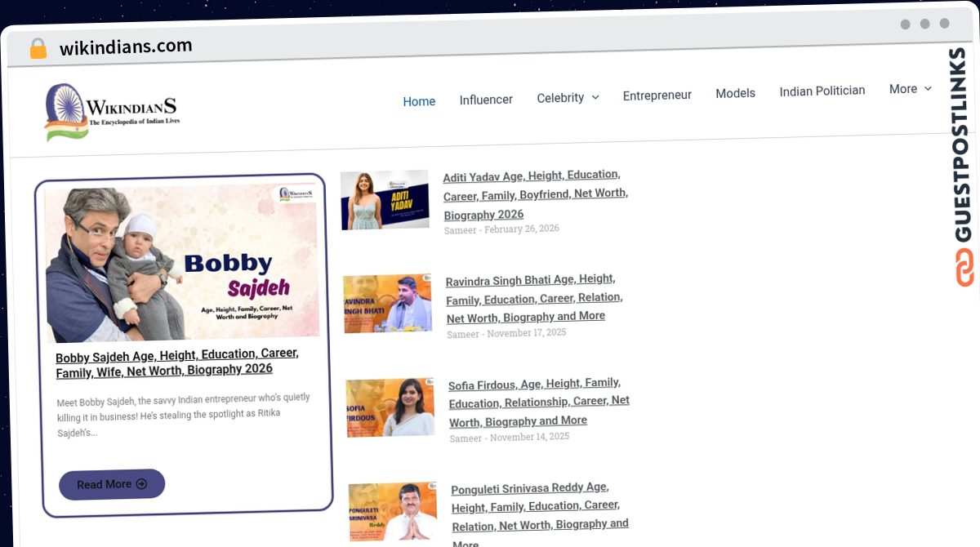Image resolution: width=980 pixels, height=547 pixels.
Task: Open Aditi Yadav biography article link
Action: [x=535, y=195]
